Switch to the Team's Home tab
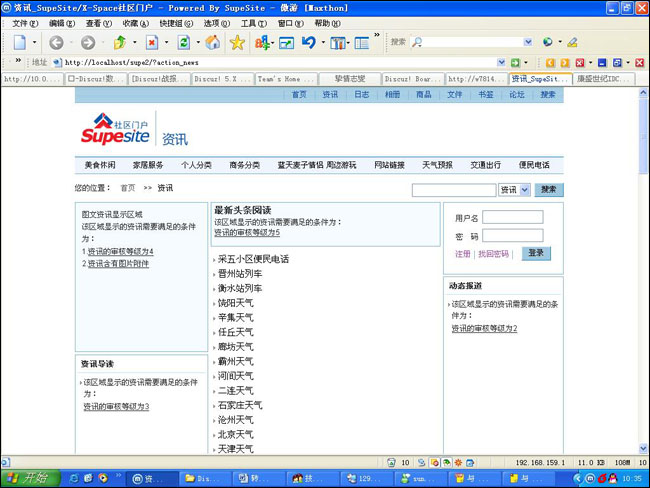 [x=286, y=79]
